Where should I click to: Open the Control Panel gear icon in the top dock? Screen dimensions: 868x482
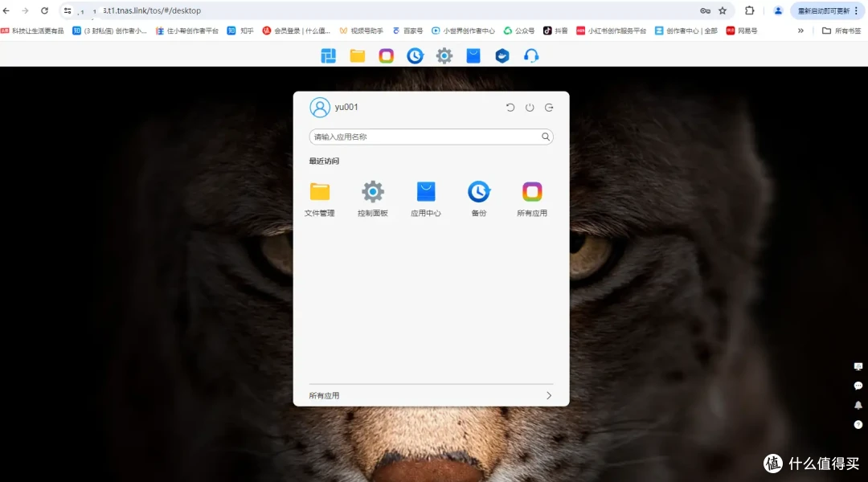point(444,55)
